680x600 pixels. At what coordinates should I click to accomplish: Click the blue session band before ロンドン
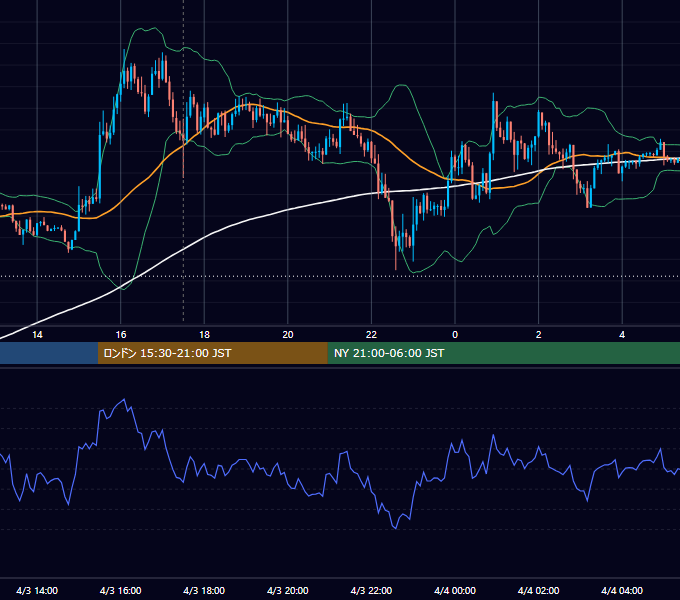pos(49,353)
